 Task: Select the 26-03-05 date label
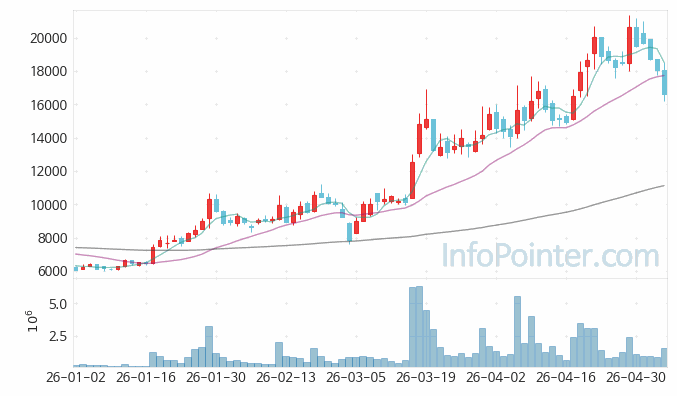point(356,377)
